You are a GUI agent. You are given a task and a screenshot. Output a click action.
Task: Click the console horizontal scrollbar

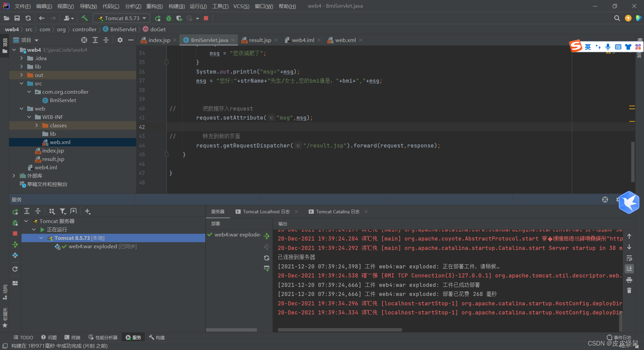pos(340,330)
